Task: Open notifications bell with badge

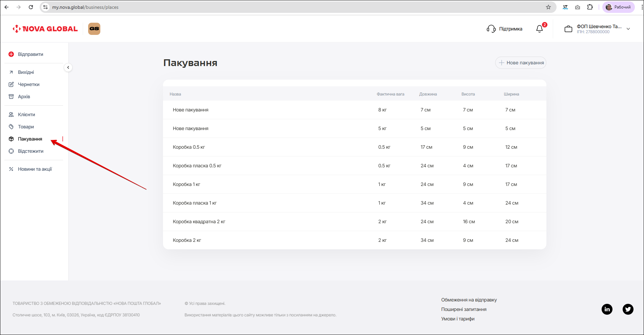Action: point(540,29)
